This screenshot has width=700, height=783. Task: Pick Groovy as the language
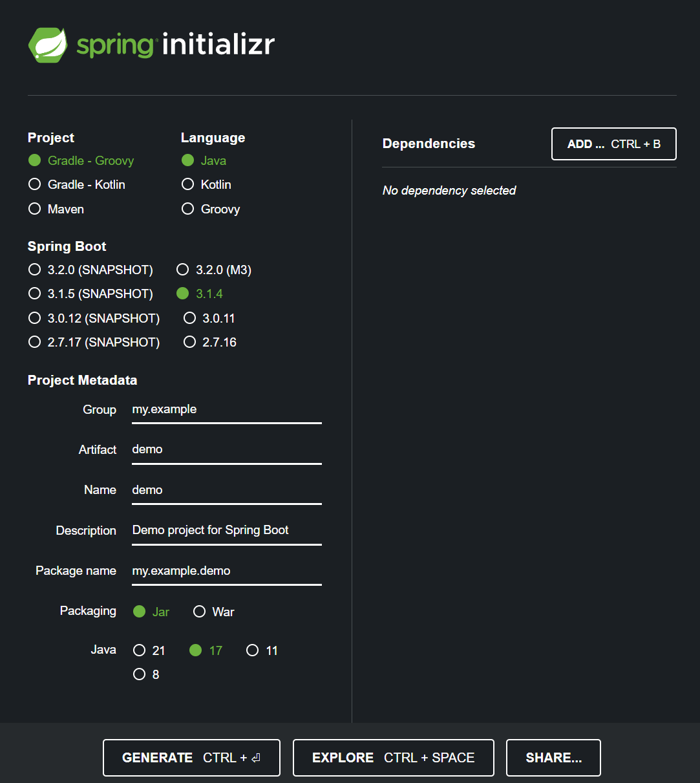coord(211,209)
